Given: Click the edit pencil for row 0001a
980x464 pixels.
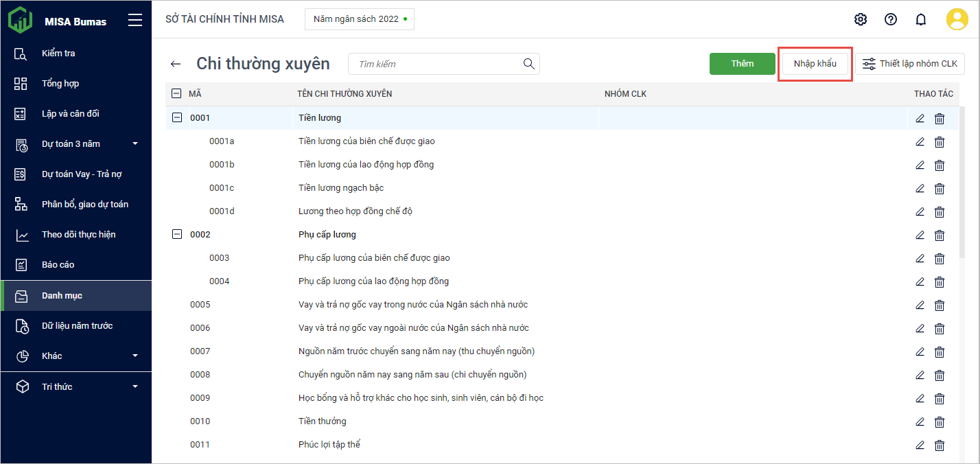Looking at the screenshot, I should 920,142.
